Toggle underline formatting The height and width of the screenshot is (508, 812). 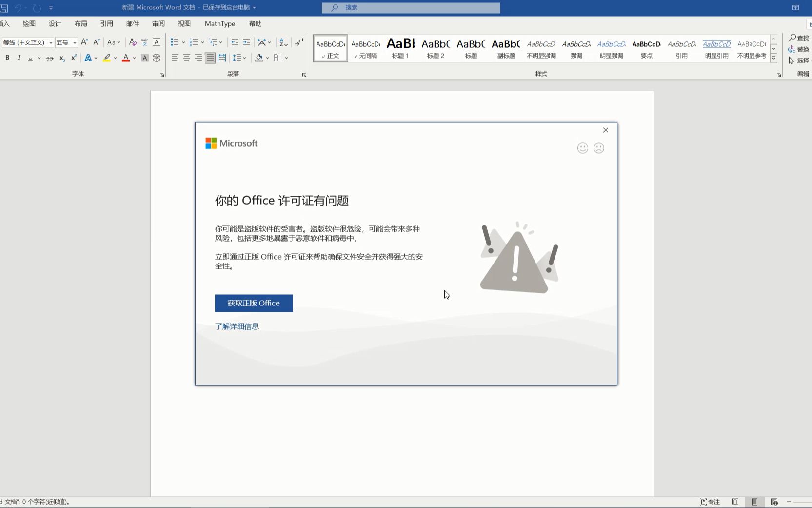pos(30,58)
